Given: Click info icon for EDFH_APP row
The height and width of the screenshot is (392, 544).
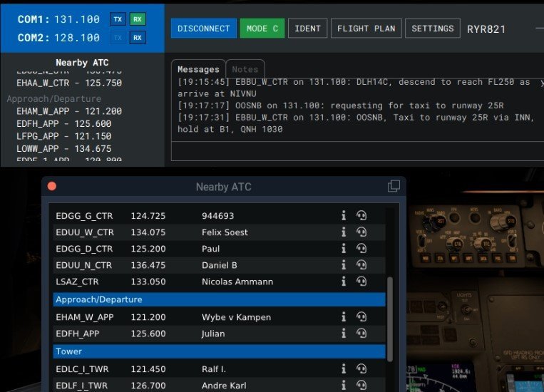Looking at the screenshot, I should 344,333.
